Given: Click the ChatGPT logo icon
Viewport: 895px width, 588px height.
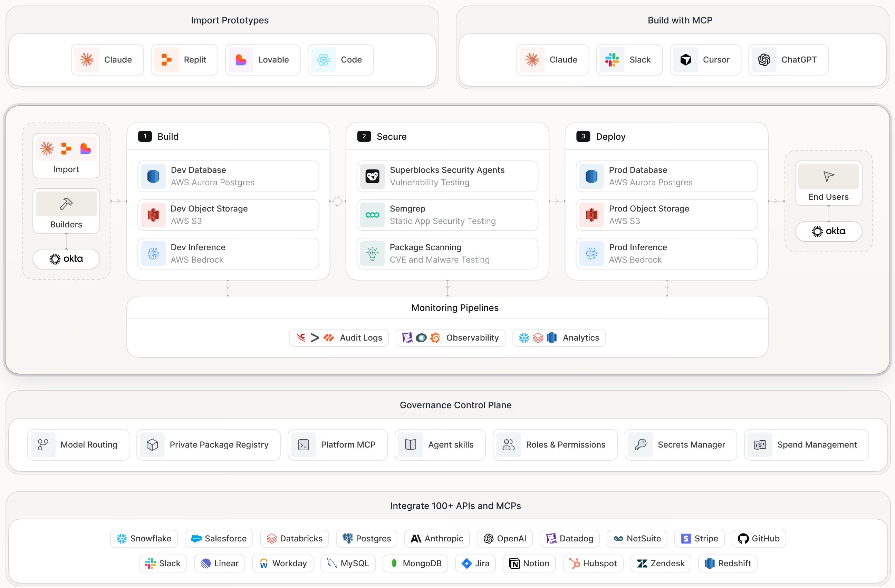Looking at the screenshot, I should [x=764, y=60].
